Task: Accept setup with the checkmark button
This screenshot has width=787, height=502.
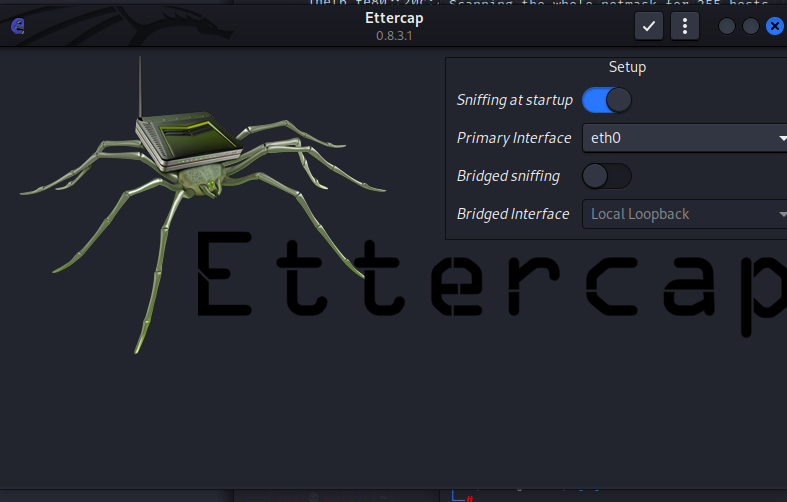Action: 649,26
